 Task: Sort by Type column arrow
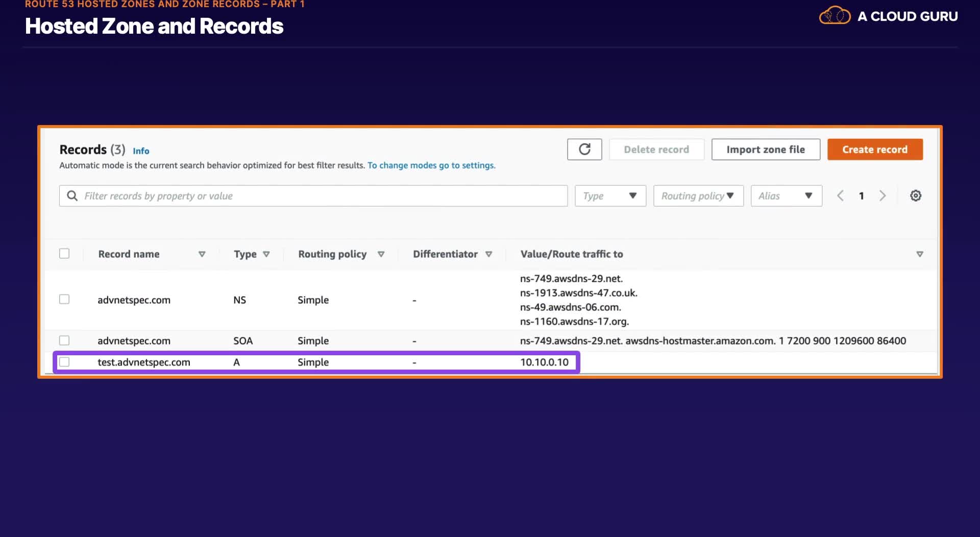click(x=266, y=254)
